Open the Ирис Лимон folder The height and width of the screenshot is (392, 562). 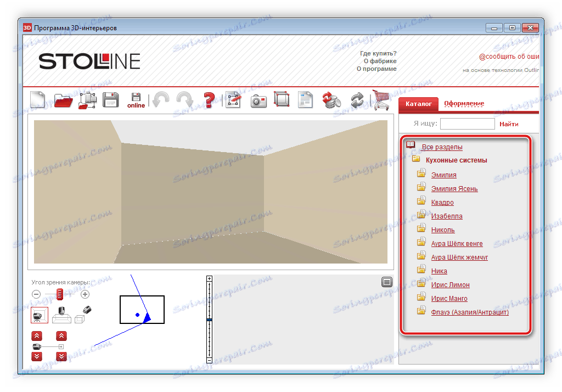(x=450, y=284)
